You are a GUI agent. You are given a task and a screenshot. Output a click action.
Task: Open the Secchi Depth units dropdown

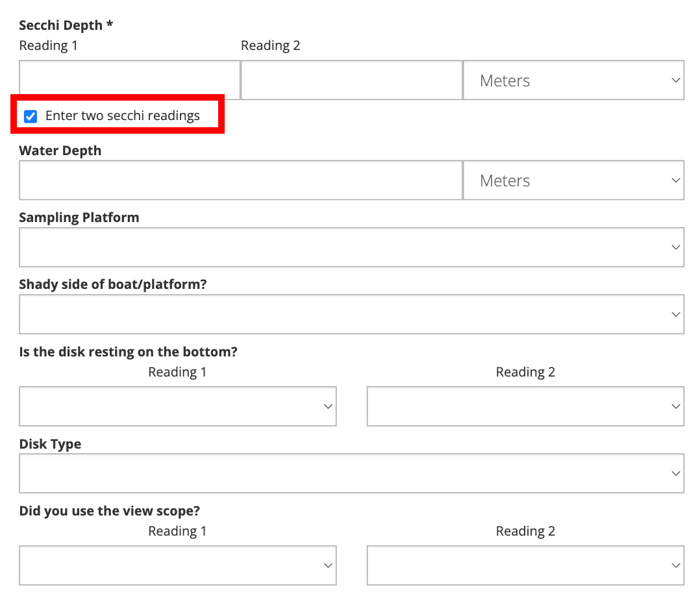point(573,81)
